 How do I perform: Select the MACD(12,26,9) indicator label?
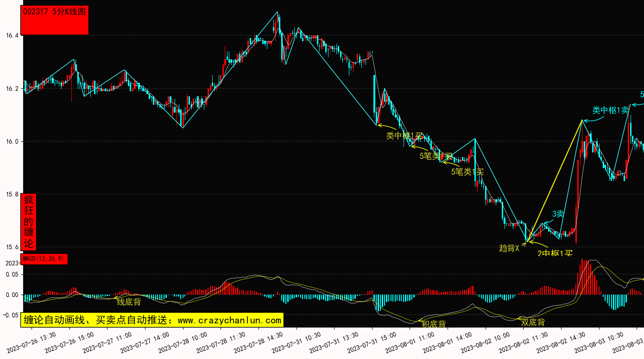(44, 258)
